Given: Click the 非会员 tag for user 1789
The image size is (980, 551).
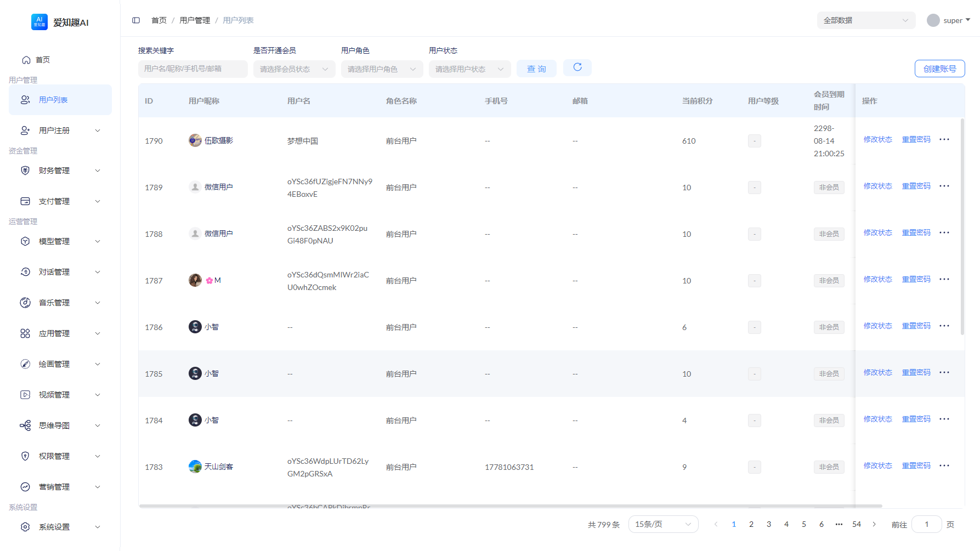Looking at the screenshot, I should pos(829,188).
